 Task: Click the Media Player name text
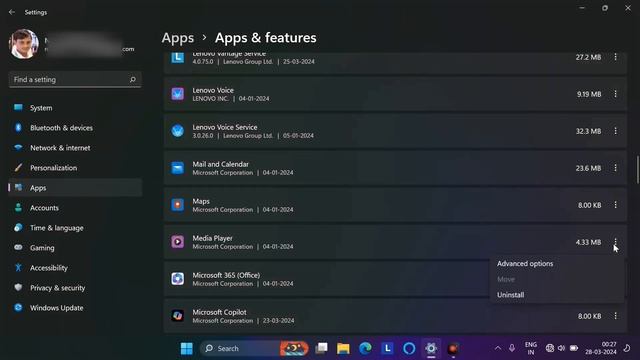tap(212, 238)
